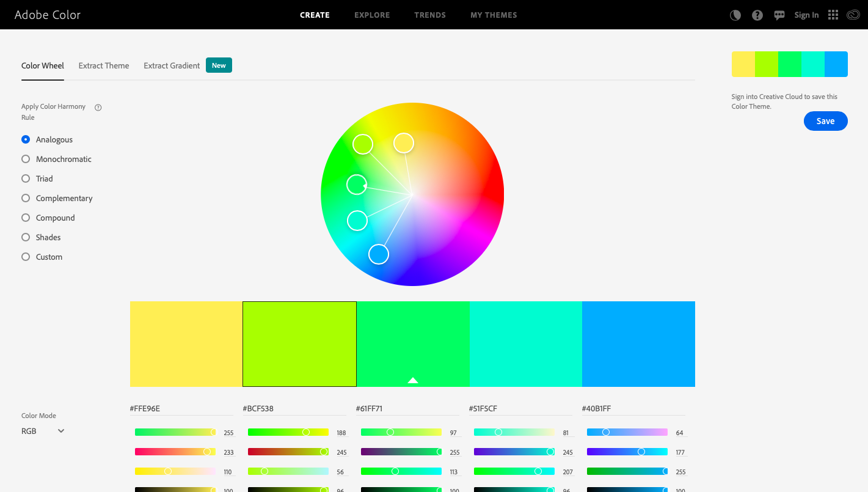Select the #FFE96E yellow swatch
868x492 pixels.
(x=186, y=343)
